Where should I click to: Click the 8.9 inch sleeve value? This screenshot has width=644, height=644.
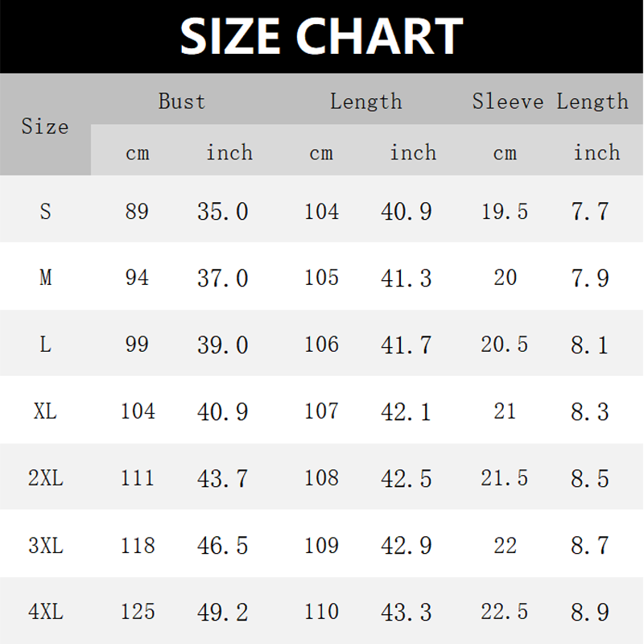tap(590, 612)
